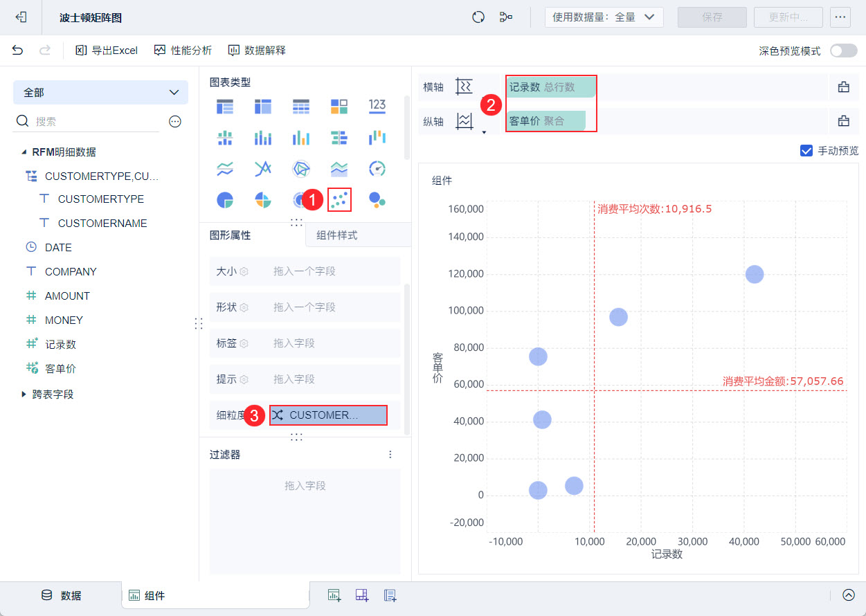
Task: Open the 提示 settings gear
Action: click(244, 379)
